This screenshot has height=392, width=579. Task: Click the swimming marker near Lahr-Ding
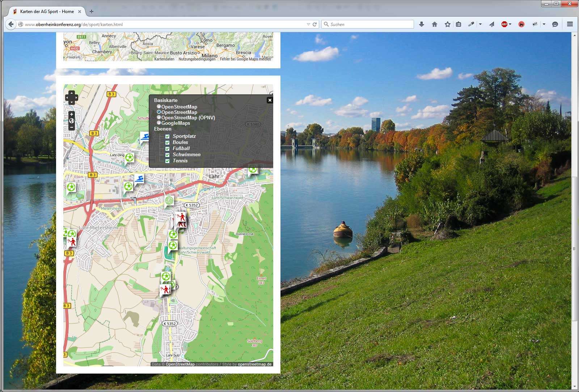pyautogui.click(x=145, y=137)
